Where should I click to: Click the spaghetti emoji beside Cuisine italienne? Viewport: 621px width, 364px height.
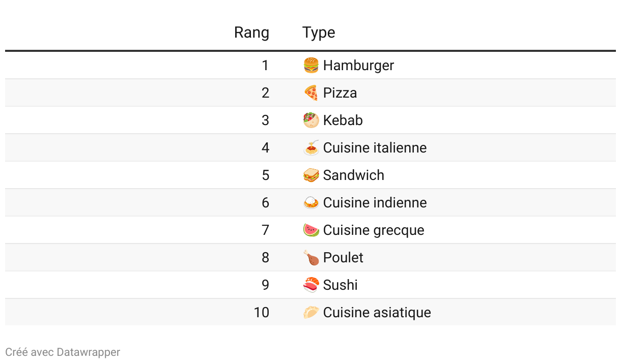(x=311, y=147)
